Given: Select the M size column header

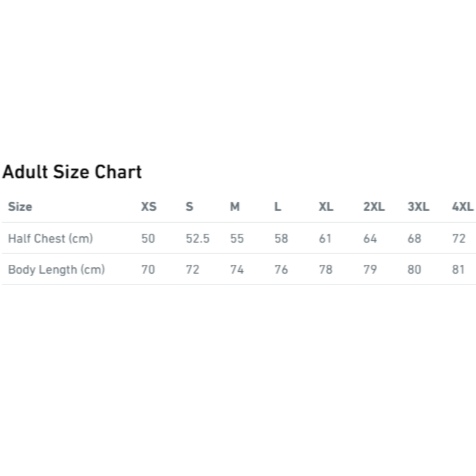Looking at the screenshot, I should tap(235, 207).
